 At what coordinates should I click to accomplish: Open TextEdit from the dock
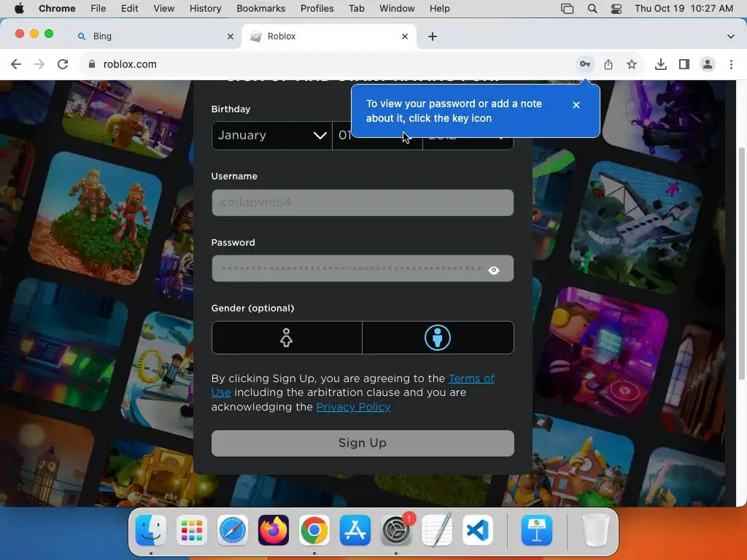(x=437, y=530)
